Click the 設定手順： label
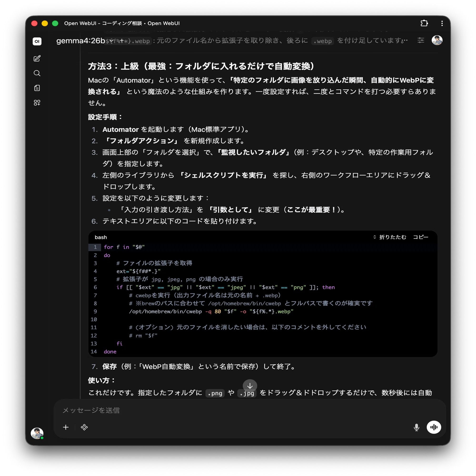The width and height of the screenshot is (476, 476). click(105, 117)
